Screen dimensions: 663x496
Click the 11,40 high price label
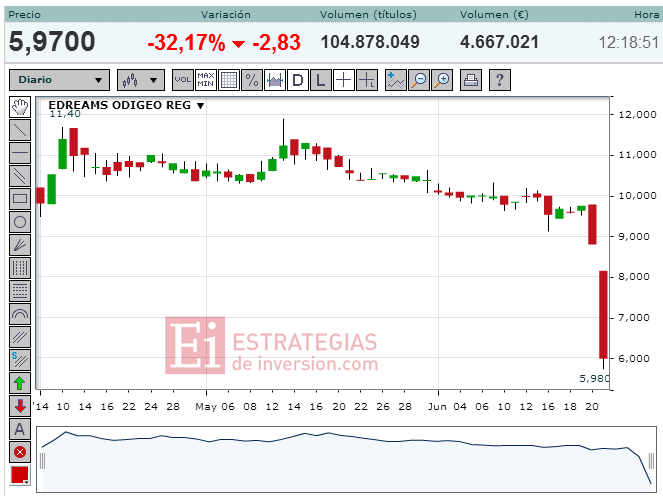[65, 114]
